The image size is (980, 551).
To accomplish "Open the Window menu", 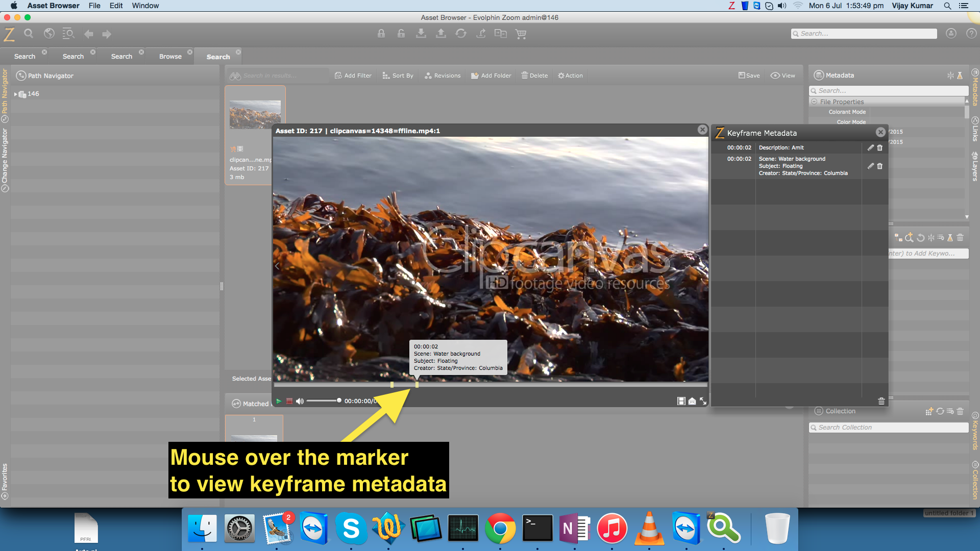I will 145,6.
